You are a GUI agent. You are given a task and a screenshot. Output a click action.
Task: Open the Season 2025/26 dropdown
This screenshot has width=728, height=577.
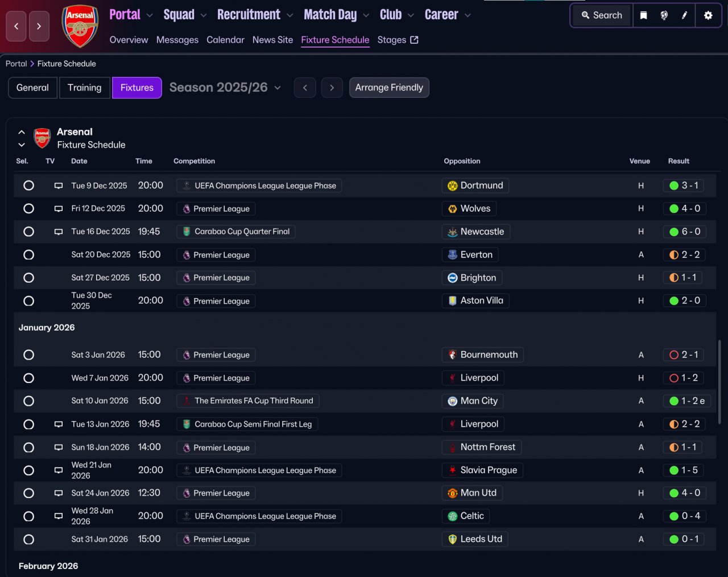point(225,88)
